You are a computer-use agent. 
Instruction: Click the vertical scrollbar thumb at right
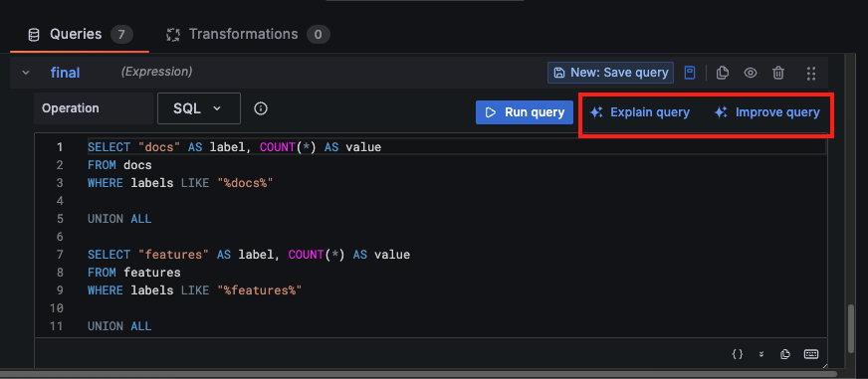852,328
